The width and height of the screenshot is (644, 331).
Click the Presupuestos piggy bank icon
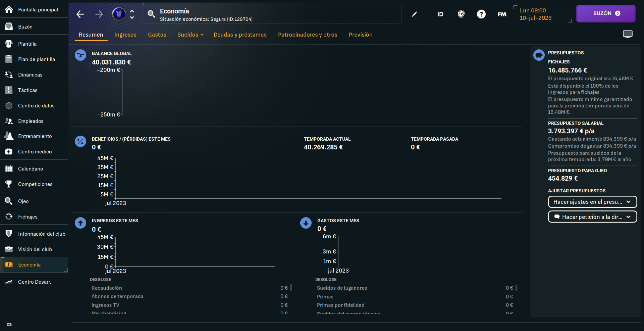coord(539,55)
